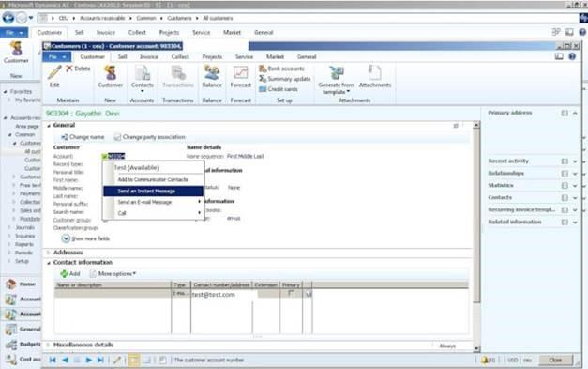Click the form vertical scrollbar
This screenshot has width=588, height=369.
pos(476,237)
